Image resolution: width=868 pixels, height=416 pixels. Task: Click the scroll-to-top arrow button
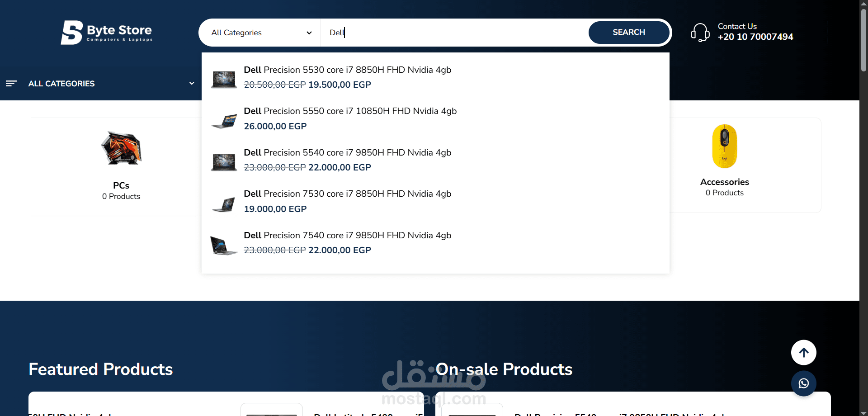tap(803, 353)
